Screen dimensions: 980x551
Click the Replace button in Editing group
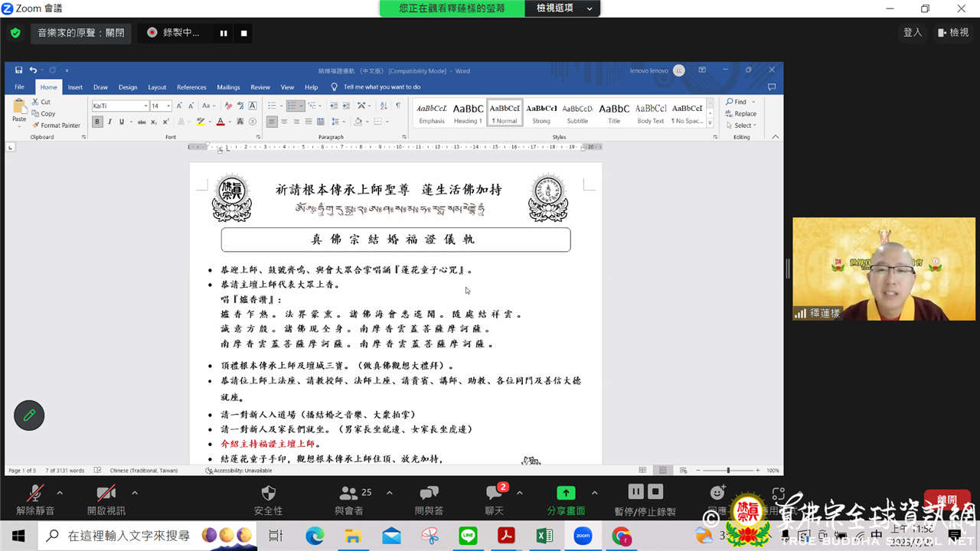coord(741,113)
